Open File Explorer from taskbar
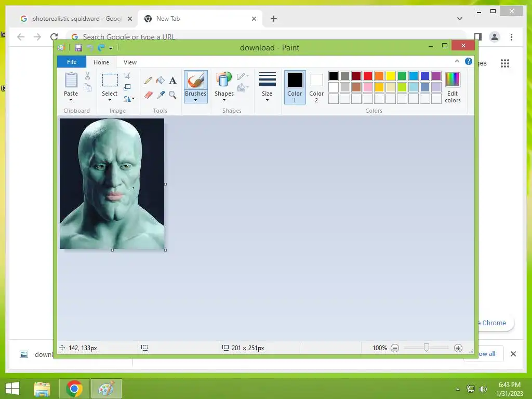This screenshot has height=399, width=532. pos(42,389)
